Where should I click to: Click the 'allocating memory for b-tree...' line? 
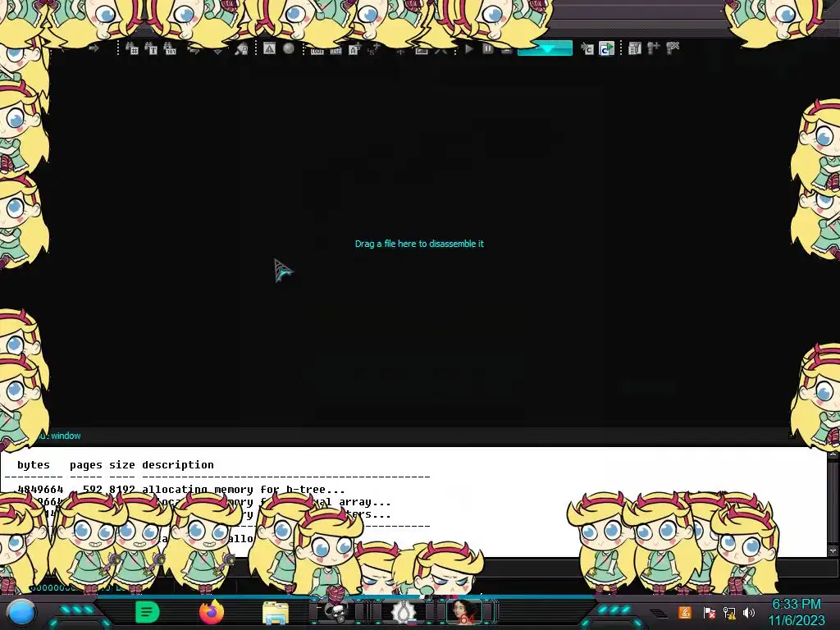(243, 489)
